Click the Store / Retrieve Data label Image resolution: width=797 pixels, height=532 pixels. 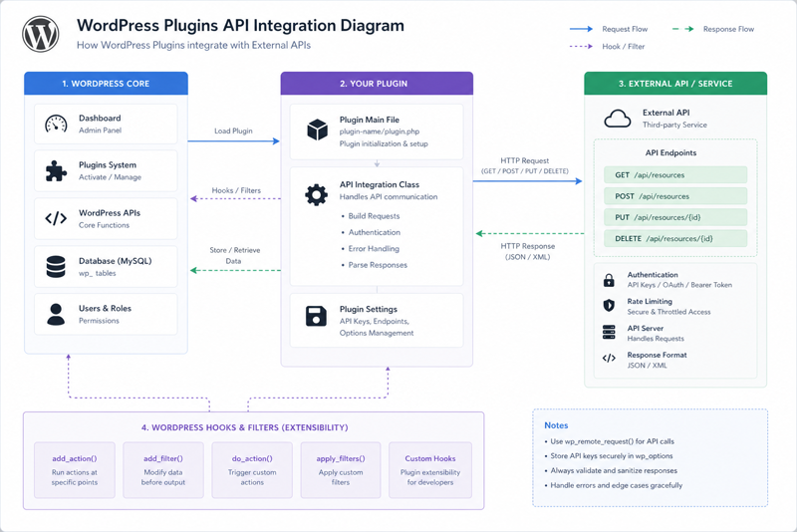pos(234,255)
